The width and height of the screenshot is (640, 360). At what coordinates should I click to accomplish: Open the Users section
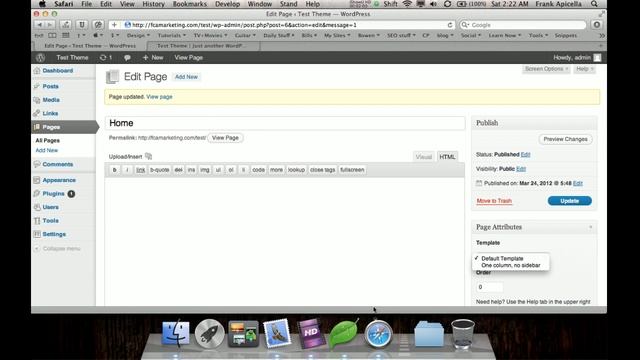click(50, 207)
